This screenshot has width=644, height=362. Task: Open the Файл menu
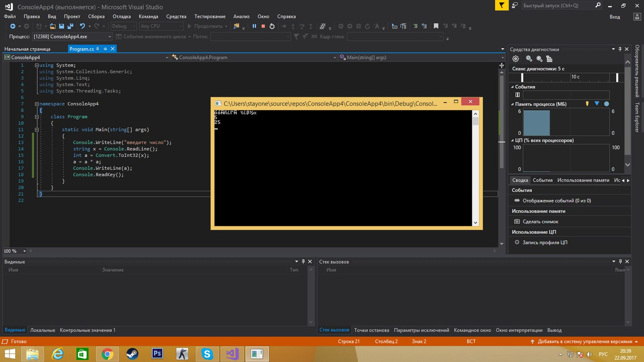10,17
